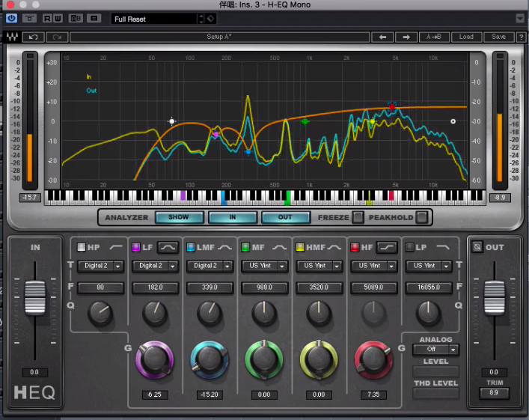Click the R read automation button
The image size is (529, 420).
pyautogui.click(x=47, y=18)
